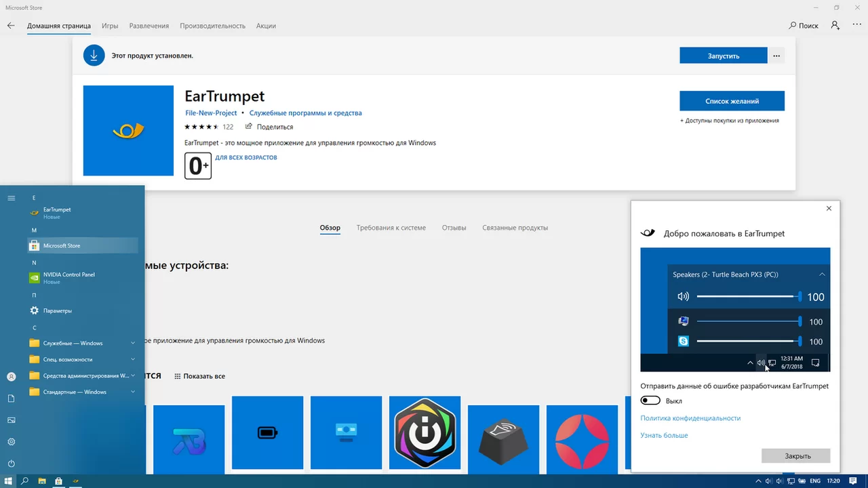
Task: Click the Запустить button
Action: click(x=724, y=56)
